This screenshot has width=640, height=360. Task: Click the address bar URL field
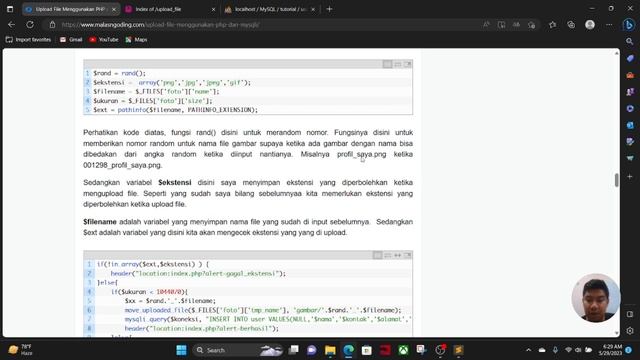pyautogui.click(x=269, y=24)
